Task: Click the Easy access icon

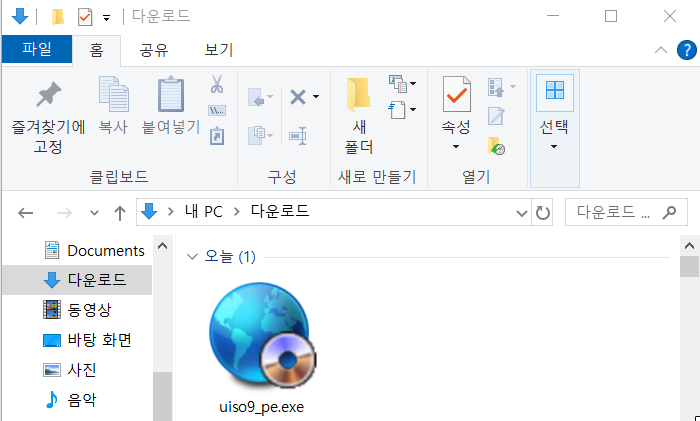Action: pos(397,109)
